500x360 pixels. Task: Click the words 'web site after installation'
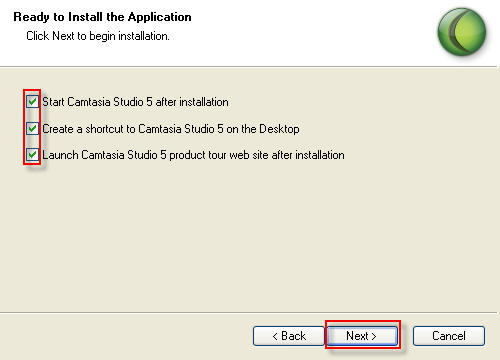(x=287, y=155)
